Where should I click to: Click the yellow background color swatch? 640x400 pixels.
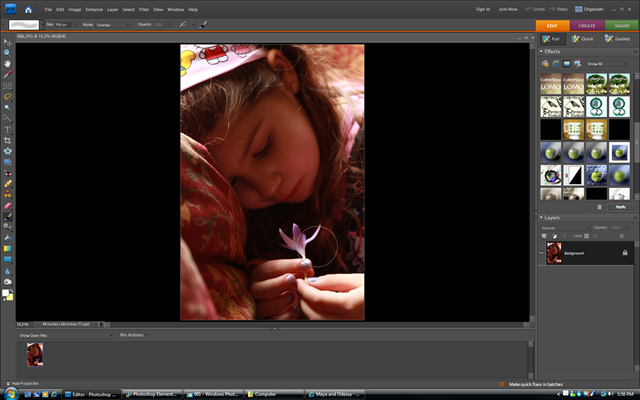10,297
